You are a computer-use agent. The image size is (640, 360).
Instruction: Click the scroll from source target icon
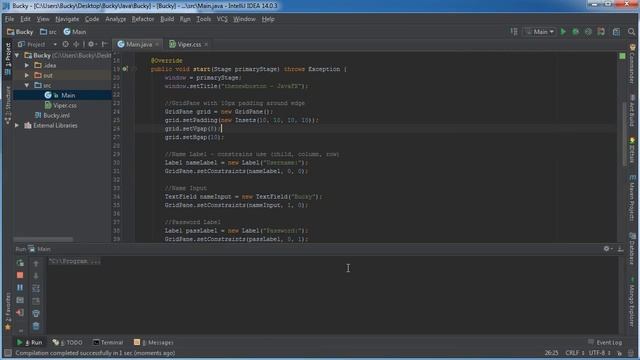point(65,44)
